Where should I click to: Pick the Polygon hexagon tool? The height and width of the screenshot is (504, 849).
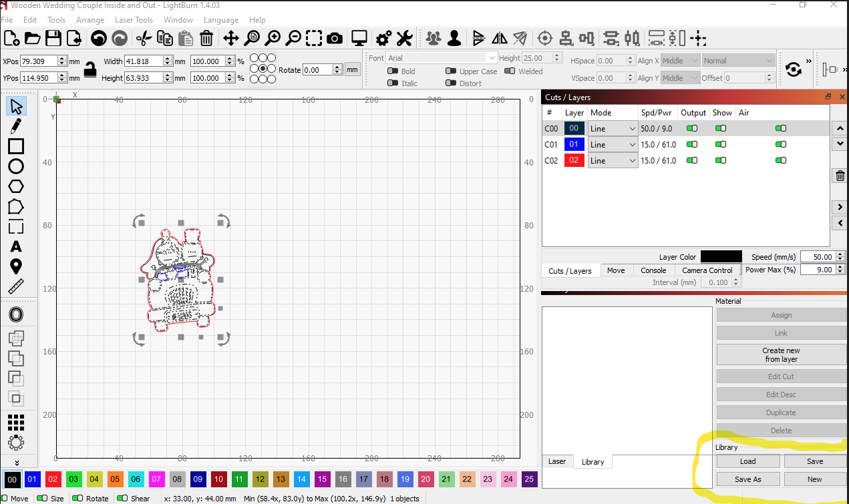[x=16, y=186]
